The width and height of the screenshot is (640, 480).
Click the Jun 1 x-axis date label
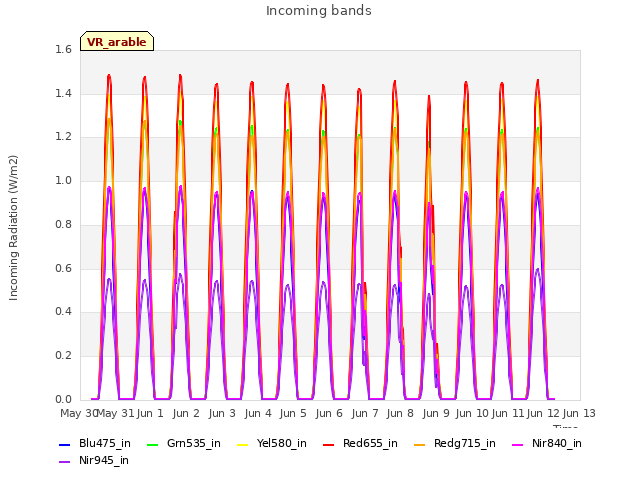pos(150,413)
